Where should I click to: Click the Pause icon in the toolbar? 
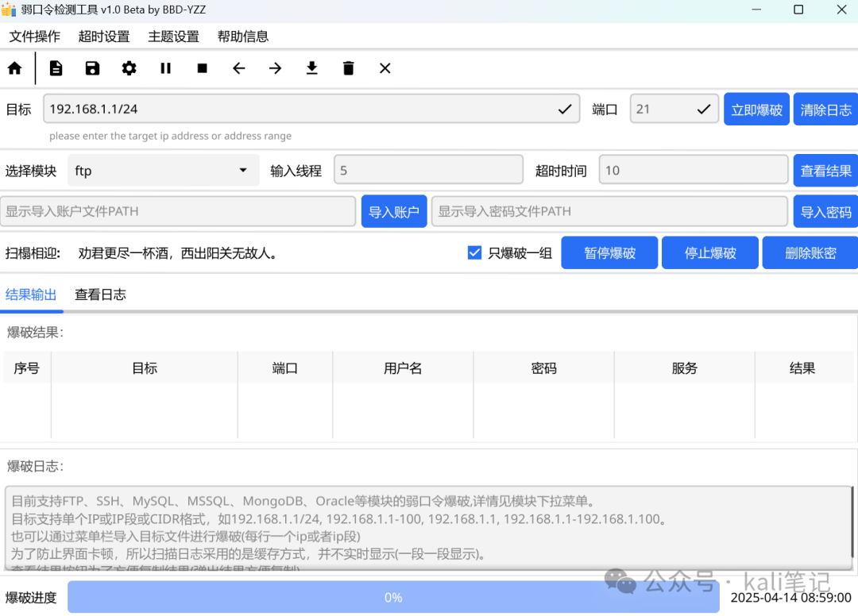coord(165,68)
